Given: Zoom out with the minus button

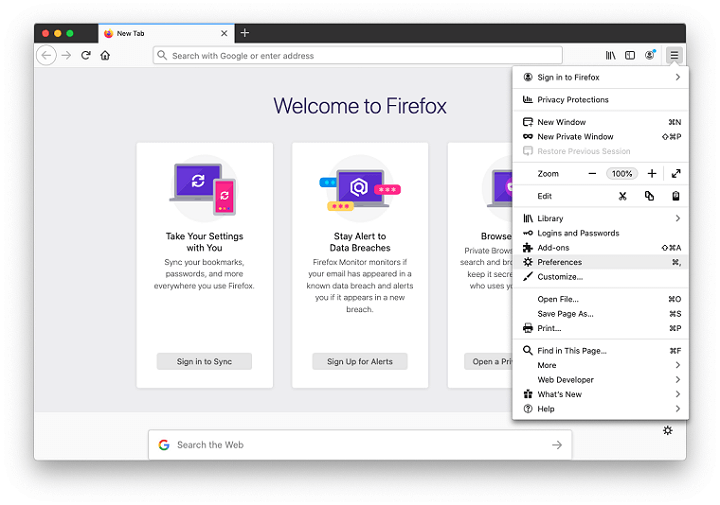Looking at the screenshot, I should [592, 174].
